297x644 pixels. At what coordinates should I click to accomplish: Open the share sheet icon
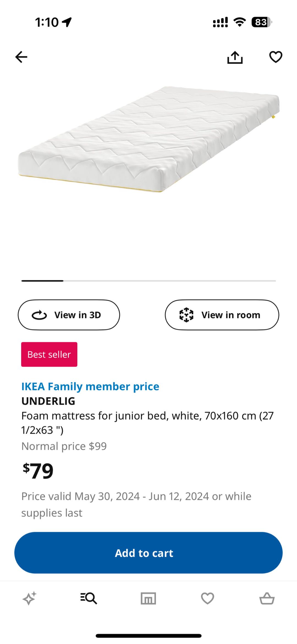[235, 57]
